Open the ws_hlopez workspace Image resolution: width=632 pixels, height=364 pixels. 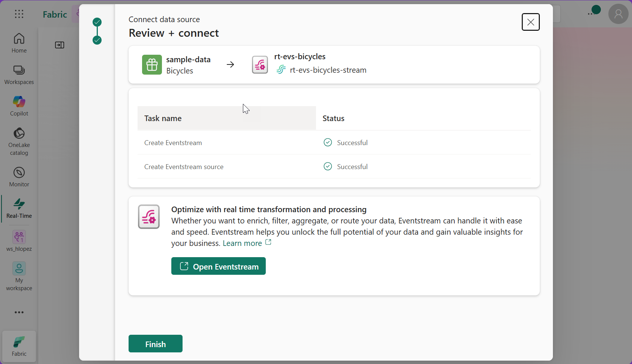19,241
